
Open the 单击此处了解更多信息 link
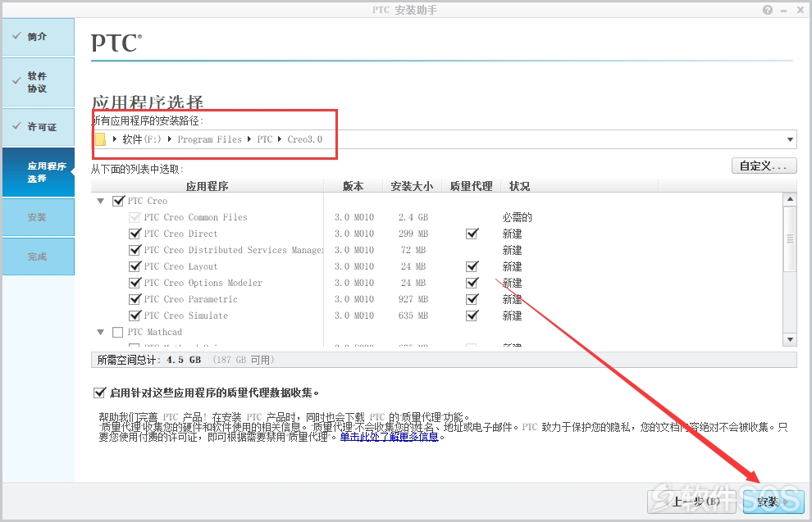click(x=389, y=437)
